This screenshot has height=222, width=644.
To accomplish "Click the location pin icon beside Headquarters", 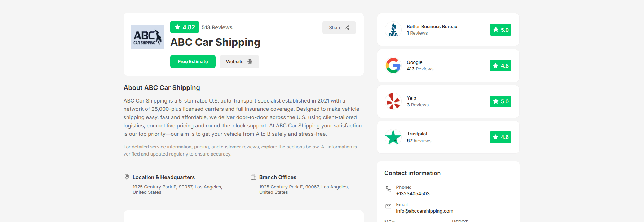I will point(127,177).
